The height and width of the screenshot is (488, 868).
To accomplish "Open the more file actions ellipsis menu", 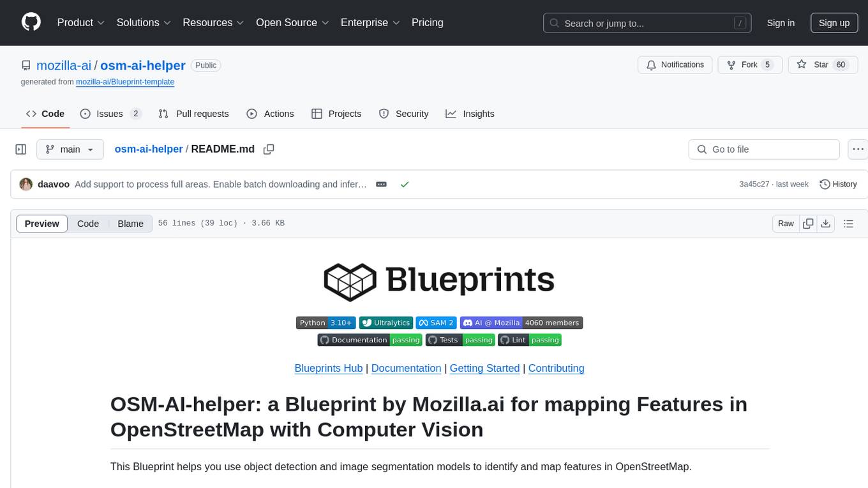I will pyautogui.click(x=858, y=149).
